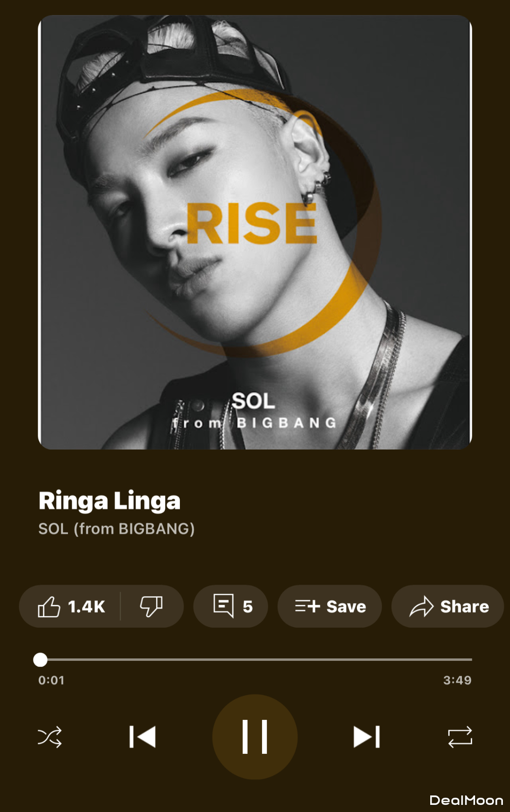Toggle repeat mode

(x=460, y=737)
